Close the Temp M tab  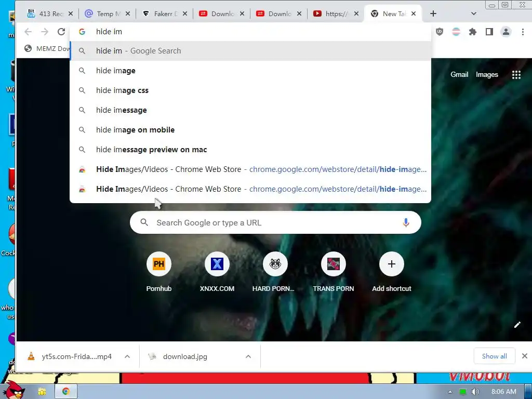(128, 14)
